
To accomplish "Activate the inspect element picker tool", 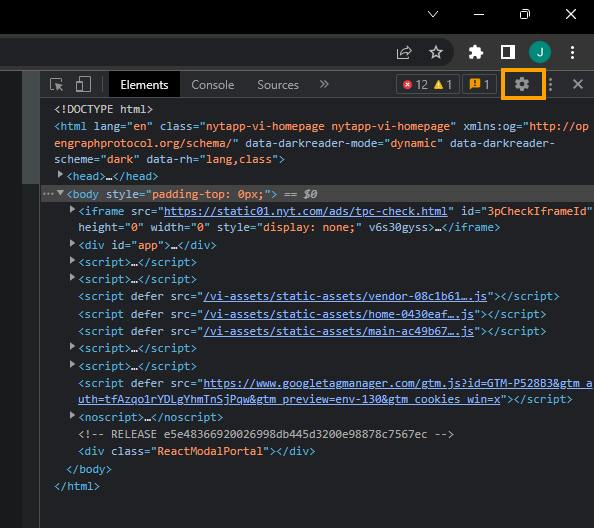I will [x=57, y=84].
